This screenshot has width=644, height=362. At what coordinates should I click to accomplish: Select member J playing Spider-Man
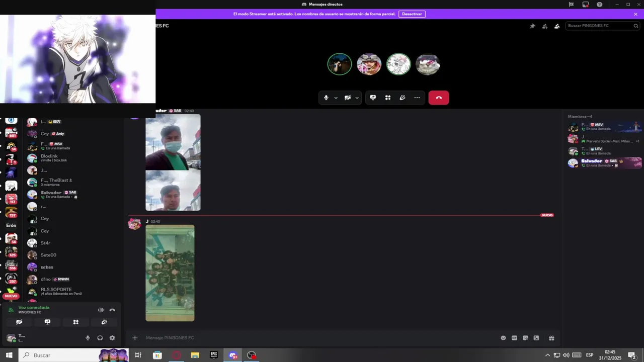point(605,139)
